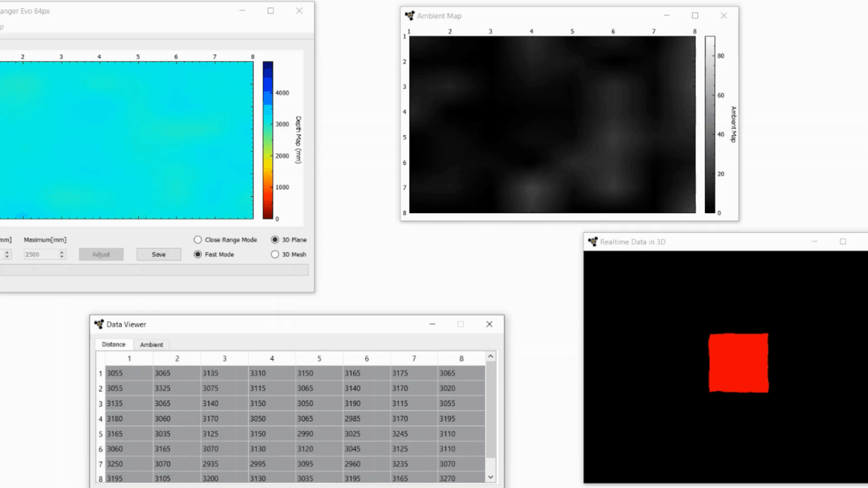Click cell 3200 in row 8
Image resolution: width=868 pixels, height=488 pixels.
click(224, 478)
